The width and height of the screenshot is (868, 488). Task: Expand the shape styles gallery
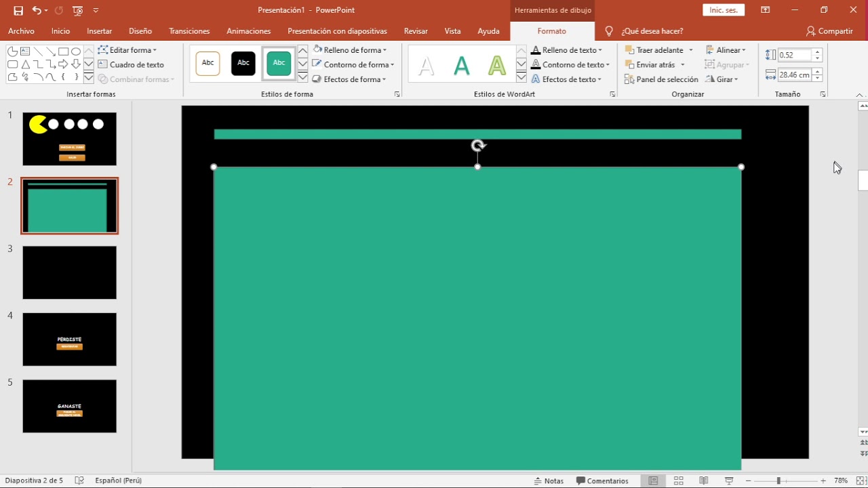pos(303,77)
